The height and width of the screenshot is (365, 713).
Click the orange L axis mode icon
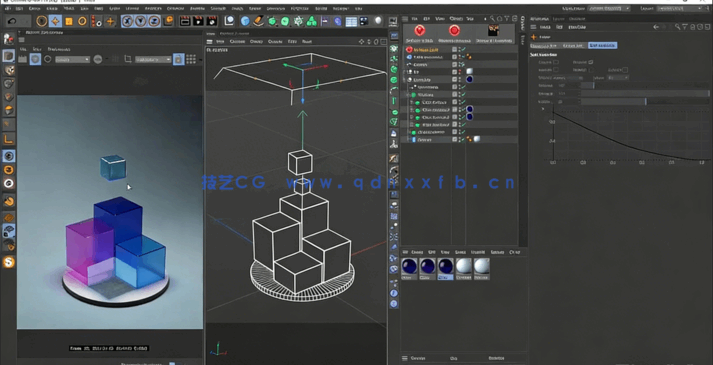coord(9,140)
